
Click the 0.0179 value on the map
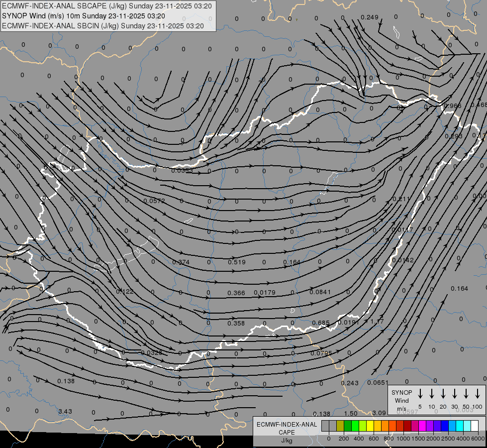tap(265, 293)
